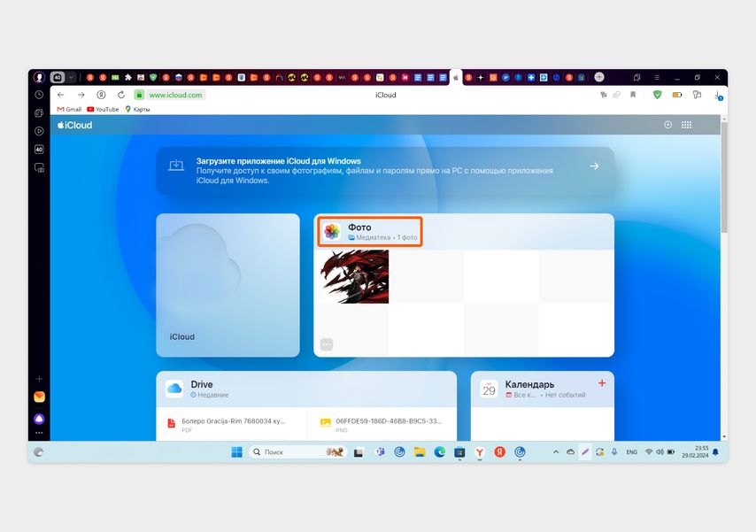Click the green lock site security icon
The width and height of the screenshot is (756, 532).
coord(139,95)
